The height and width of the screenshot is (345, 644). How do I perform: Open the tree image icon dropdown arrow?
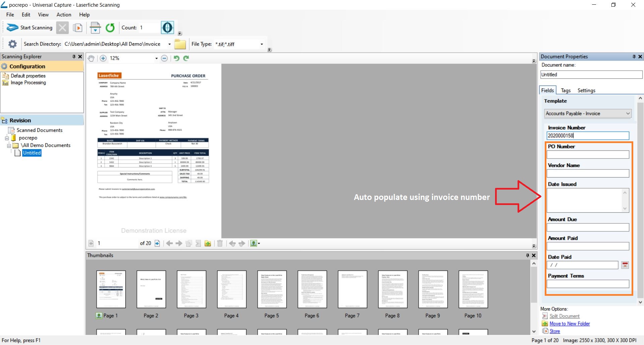tap(259, 244)
